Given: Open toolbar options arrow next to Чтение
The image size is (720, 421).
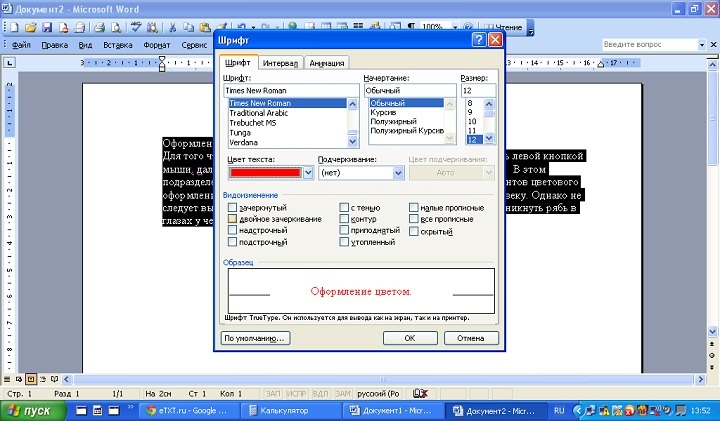Looking at the screenshot, I should click(x=530, y=28).
